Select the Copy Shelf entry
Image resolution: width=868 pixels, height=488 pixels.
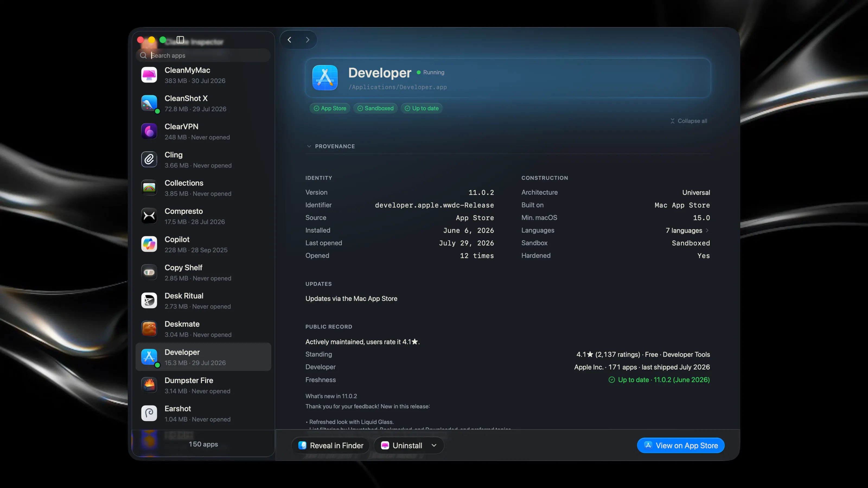pos(203,273)
